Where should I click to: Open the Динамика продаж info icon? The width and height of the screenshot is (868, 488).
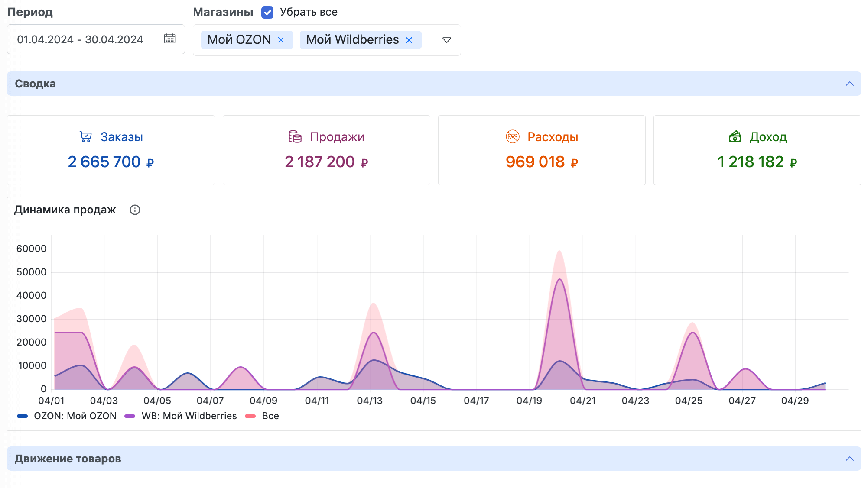tap(135, 210)
